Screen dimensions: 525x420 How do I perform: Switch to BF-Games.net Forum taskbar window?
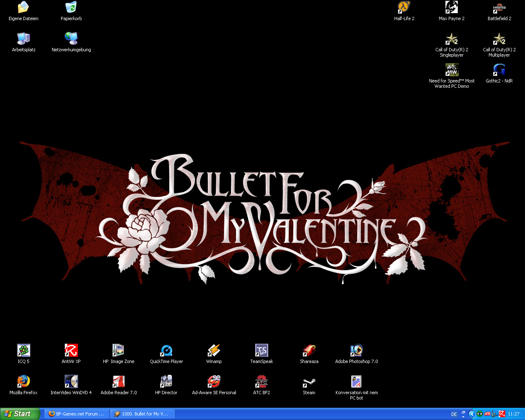tap(77, 414)
